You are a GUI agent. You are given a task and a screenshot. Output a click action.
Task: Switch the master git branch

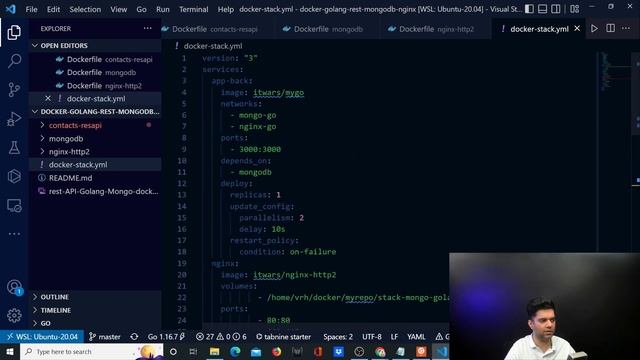click(x=104, y=337)
